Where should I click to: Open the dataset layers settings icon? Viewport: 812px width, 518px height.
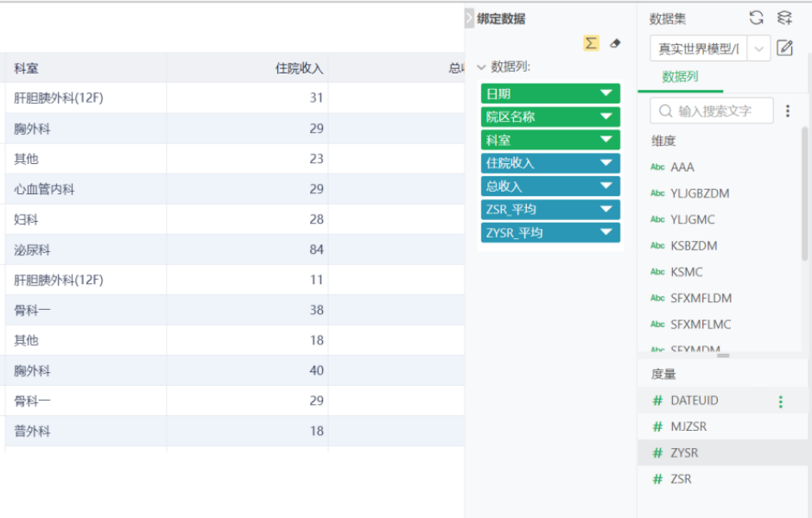tap(784, 18)
